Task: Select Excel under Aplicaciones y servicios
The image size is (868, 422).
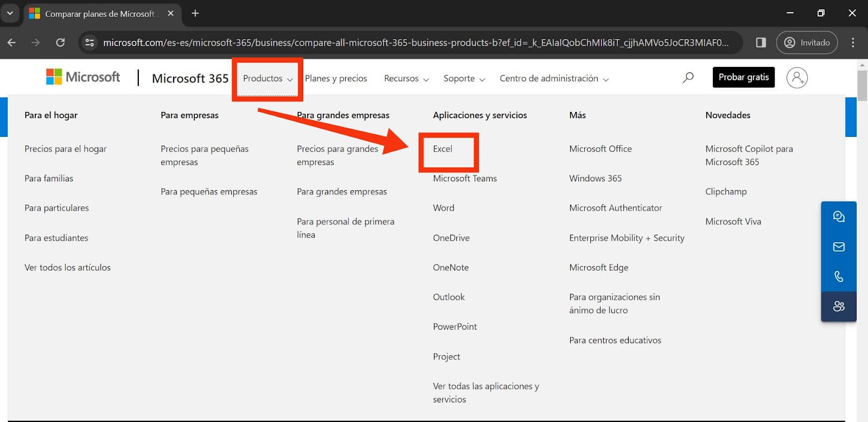Action: click(x=442, y=149)
